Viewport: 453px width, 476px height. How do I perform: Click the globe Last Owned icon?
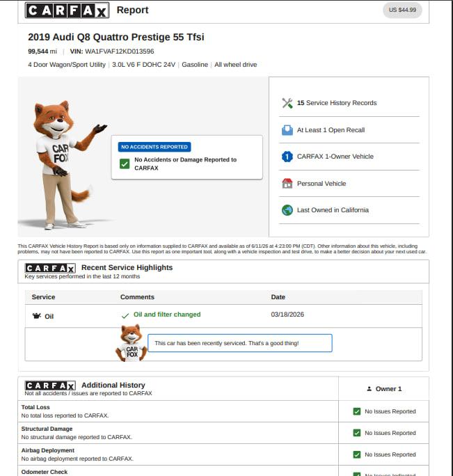tap(287, 210)
